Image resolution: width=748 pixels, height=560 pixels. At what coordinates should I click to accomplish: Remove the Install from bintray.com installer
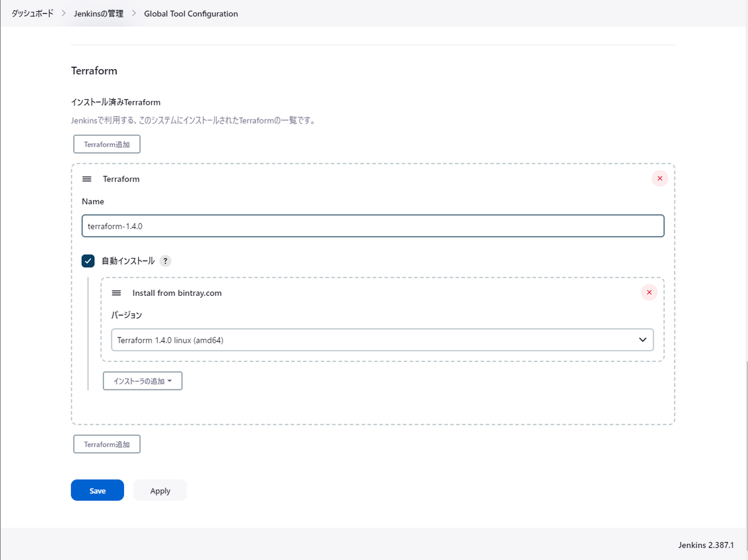tap(649, 293)
